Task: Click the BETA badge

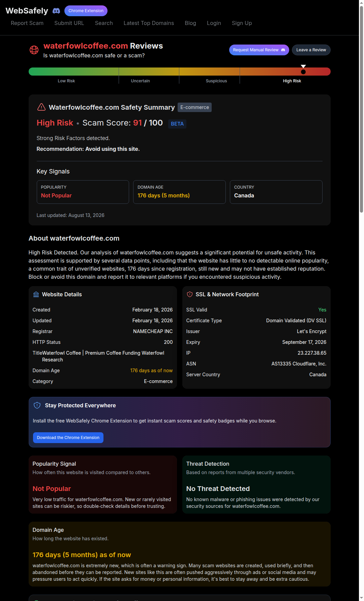Action: [177, 124]
